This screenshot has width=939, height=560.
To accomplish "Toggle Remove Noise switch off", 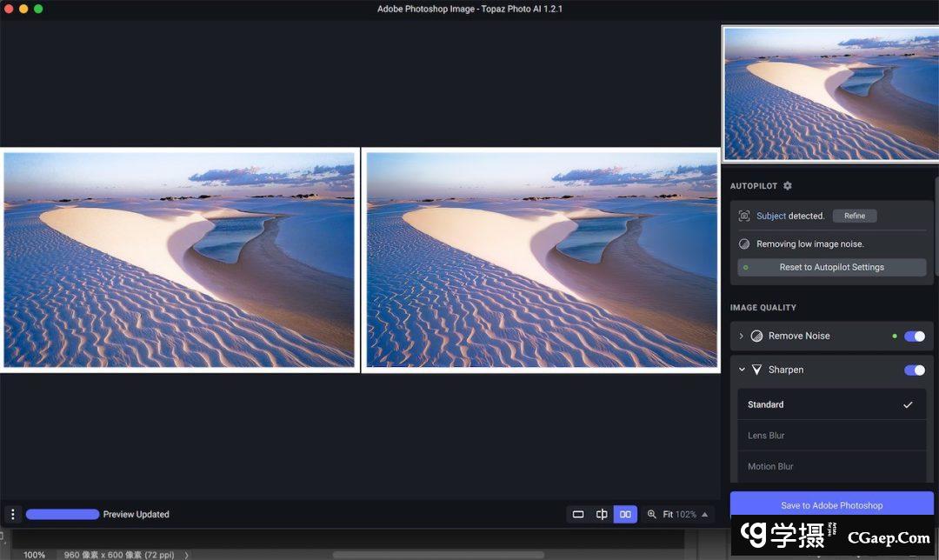I will [914, 336].
